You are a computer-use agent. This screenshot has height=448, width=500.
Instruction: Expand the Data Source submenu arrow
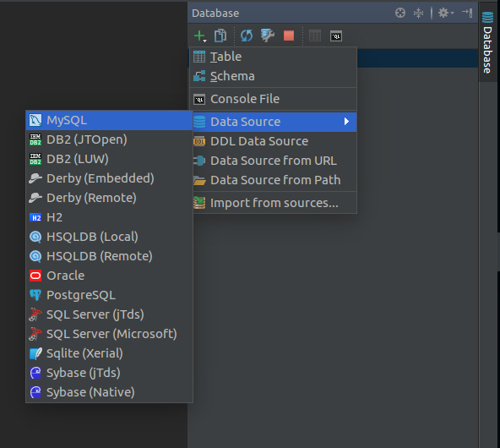click(x=346, y=122)
